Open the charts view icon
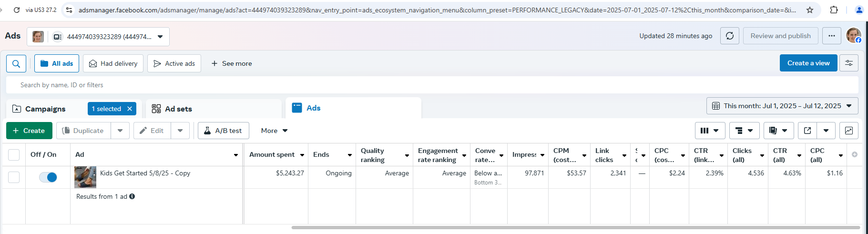 848,131
